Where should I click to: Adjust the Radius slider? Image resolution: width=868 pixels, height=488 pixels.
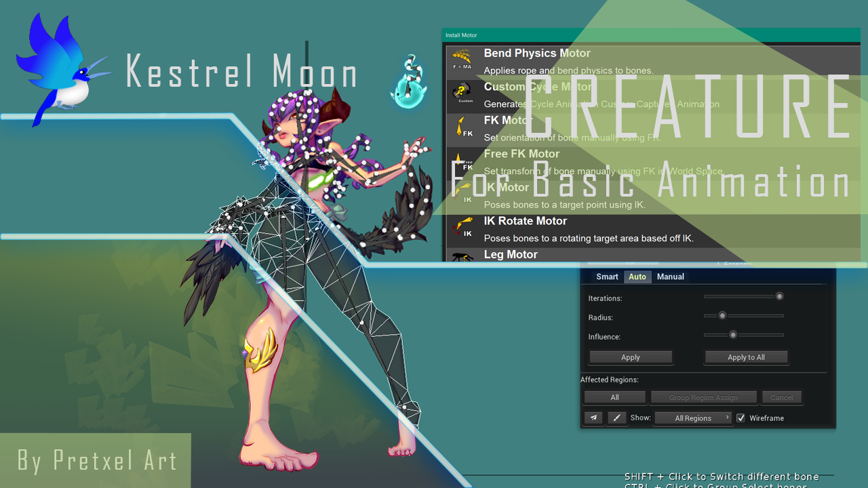tap(744, 315)
